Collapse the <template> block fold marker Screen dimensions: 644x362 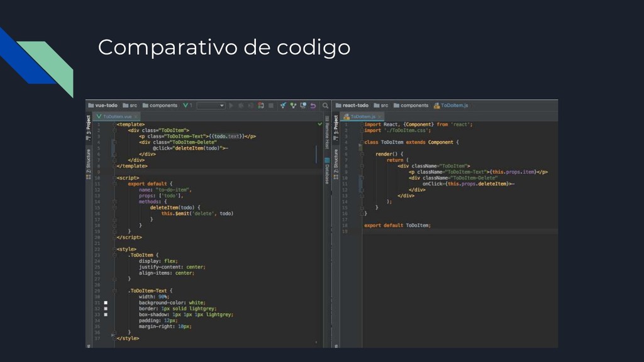pyautogui.click(x=114, y=124)
